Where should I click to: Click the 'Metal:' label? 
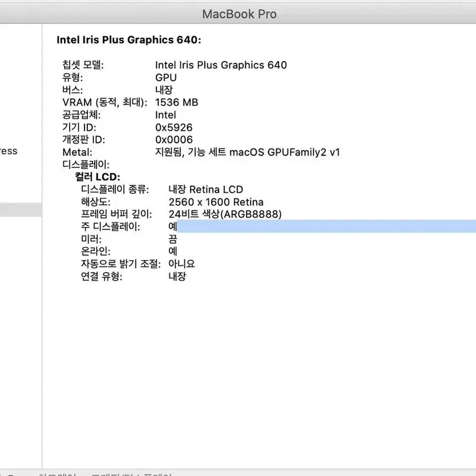point(77,152)
